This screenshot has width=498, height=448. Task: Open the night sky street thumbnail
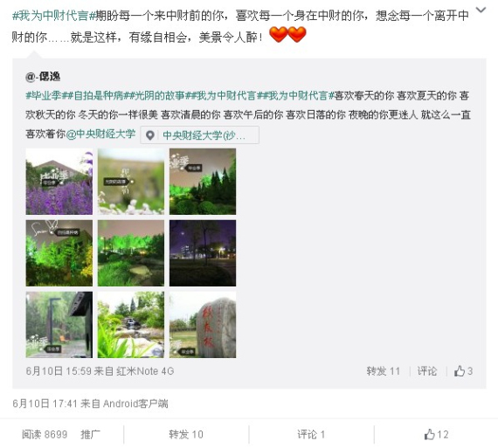tap(203, 253)
